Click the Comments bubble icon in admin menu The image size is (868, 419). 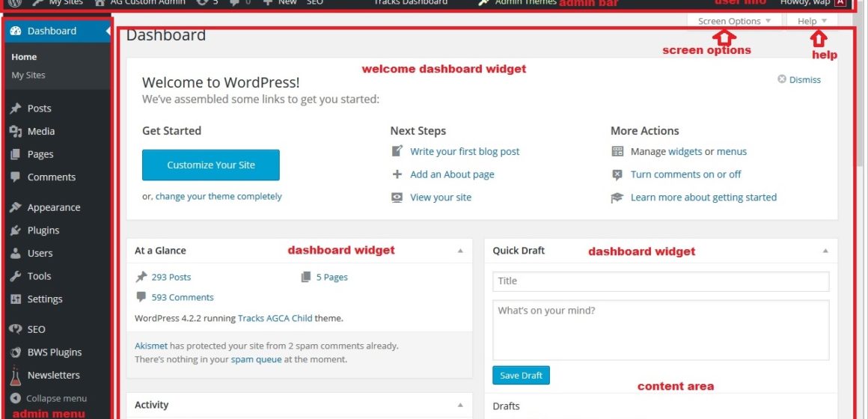point(16,177)
